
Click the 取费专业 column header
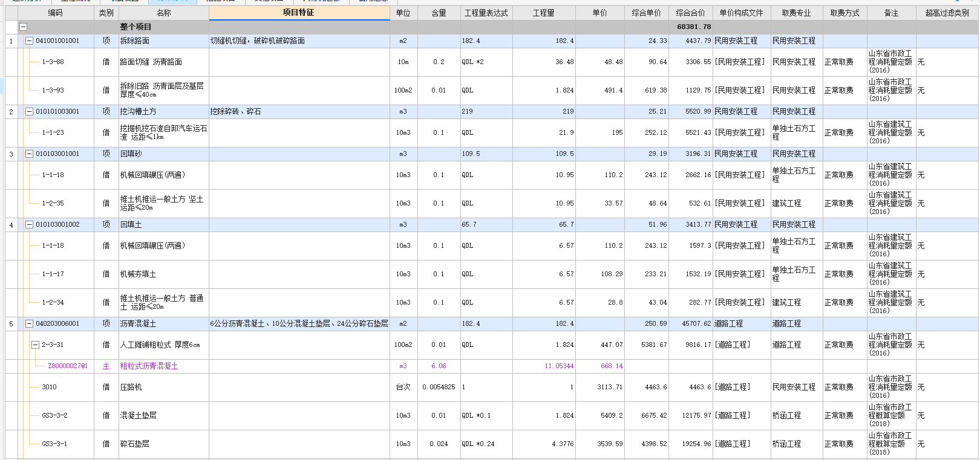click(x=797, y=13)
